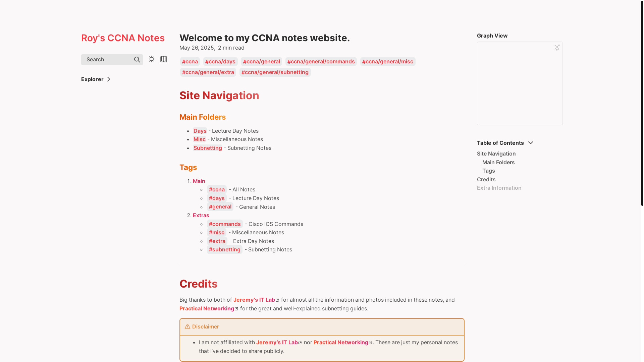Click the 'May 26, 2025' date text

click(197, 48)
